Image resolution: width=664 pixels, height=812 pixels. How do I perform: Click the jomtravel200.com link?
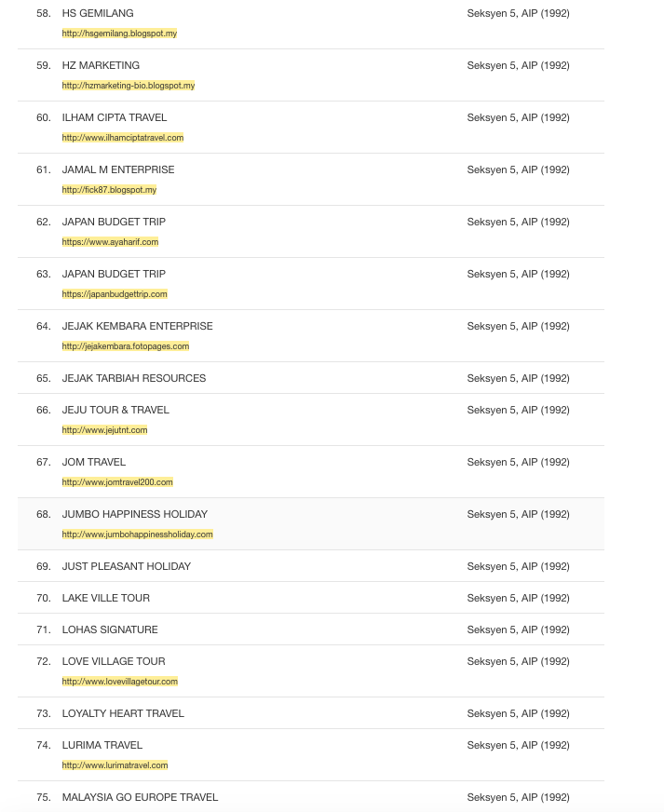(x=117, y=482)
